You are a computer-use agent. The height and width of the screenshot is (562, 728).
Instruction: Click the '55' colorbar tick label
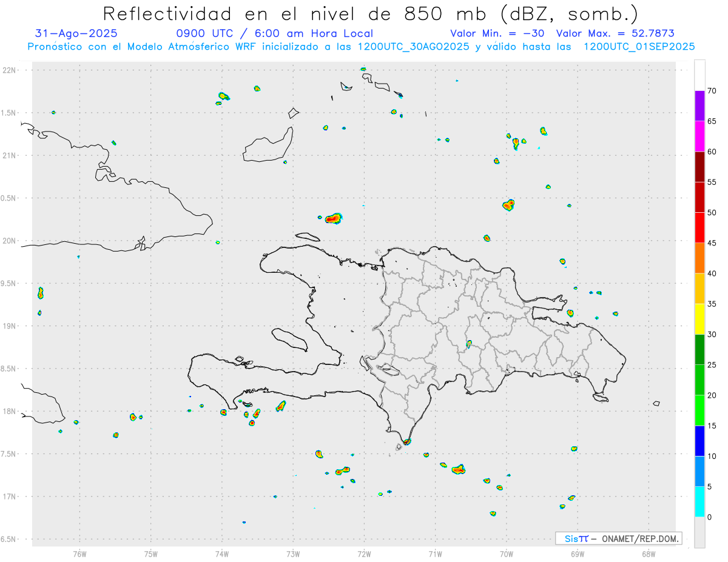click(x=712, y=182)
